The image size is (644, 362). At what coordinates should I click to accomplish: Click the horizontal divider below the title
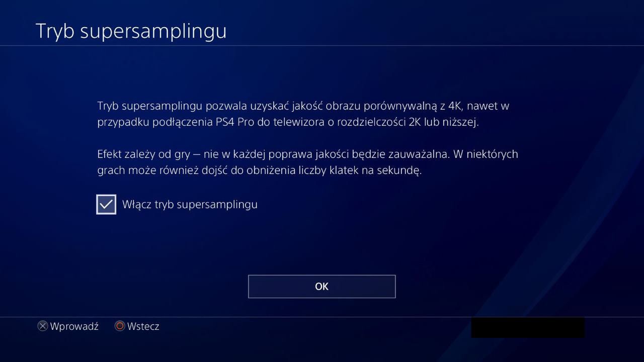(x=322, y=46)
